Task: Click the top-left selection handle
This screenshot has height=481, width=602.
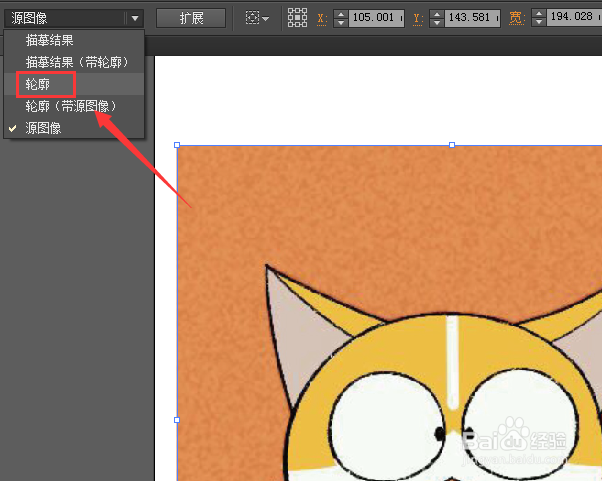Action: (177, 145)
